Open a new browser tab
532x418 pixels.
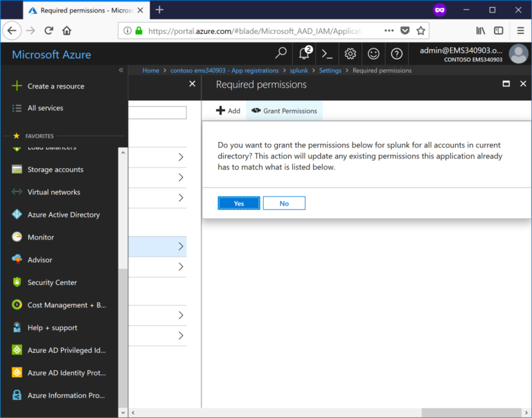159,10
